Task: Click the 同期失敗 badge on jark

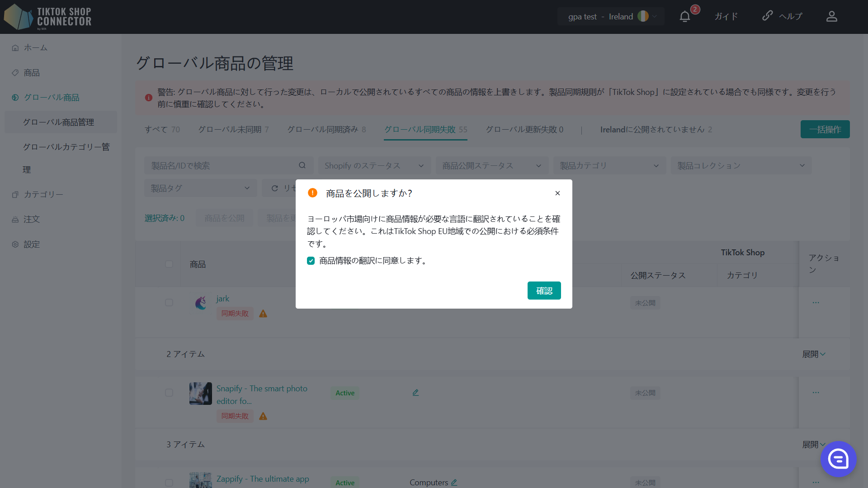Action: tap(235, 314)
